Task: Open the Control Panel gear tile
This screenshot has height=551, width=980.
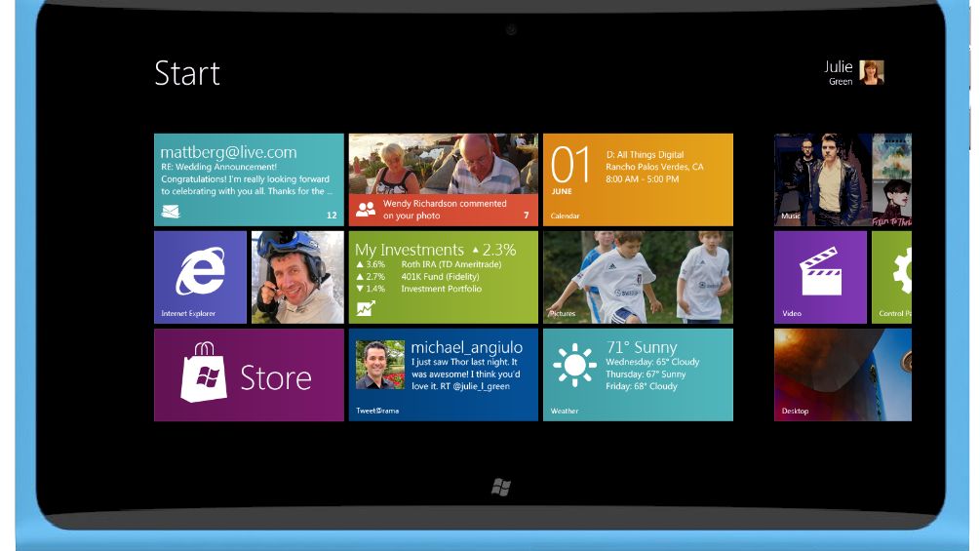Action: coord(892,277)
